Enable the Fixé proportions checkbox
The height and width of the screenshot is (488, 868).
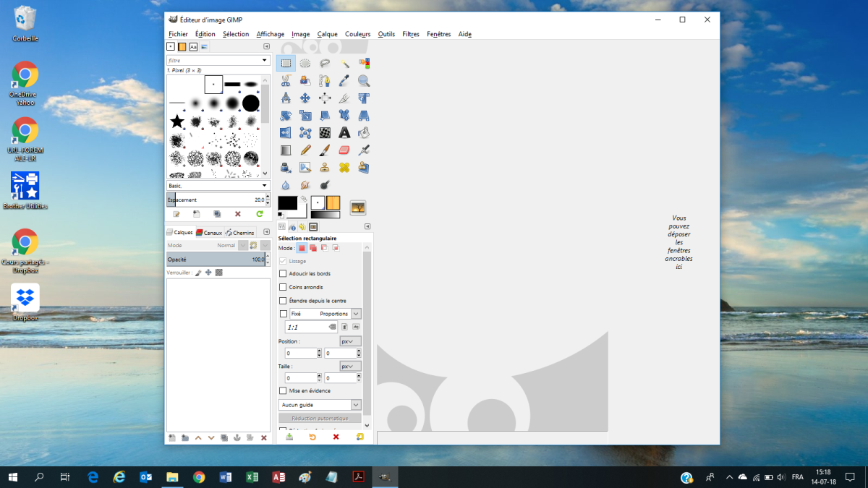pos(283,314)
